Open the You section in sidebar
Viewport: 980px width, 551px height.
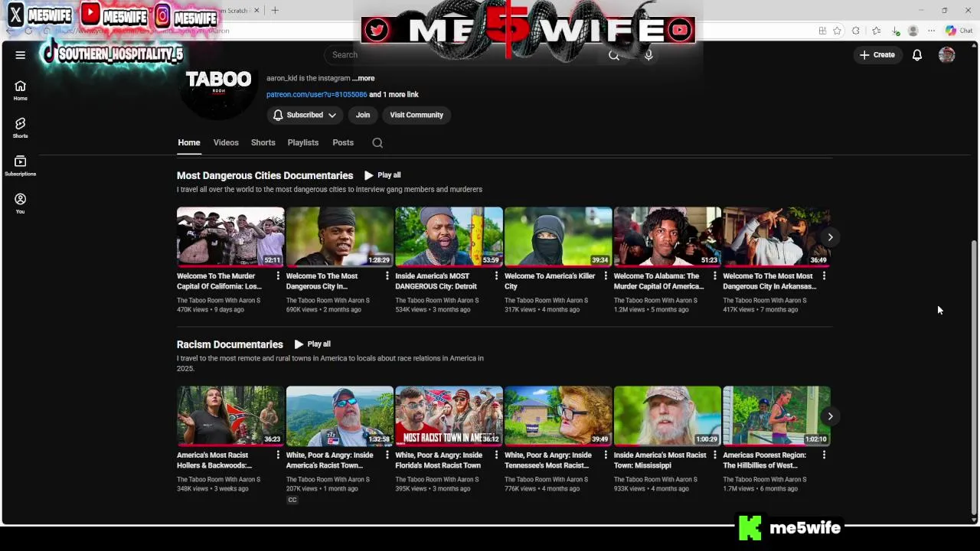tap(21, 203)
